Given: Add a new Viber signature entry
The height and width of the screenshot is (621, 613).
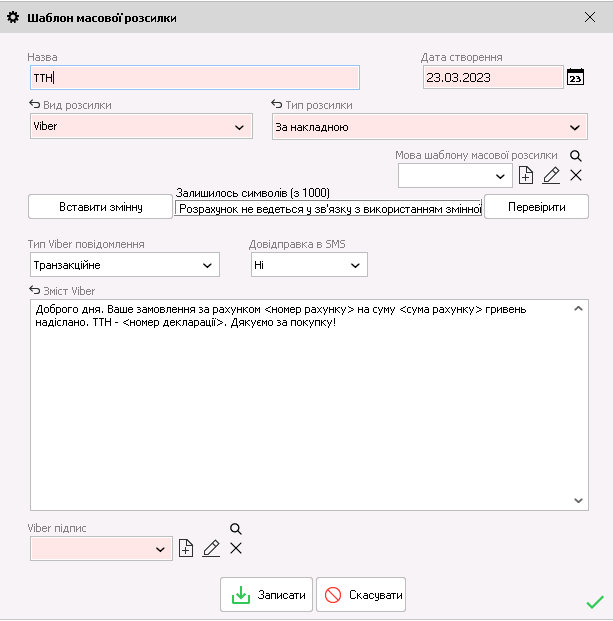Looking at the screenshot, I should (x=186, y=549).
